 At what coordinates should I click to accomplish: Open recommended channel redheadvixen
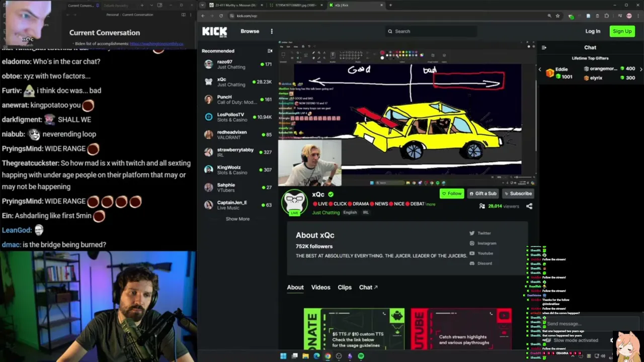coord(237,135)
